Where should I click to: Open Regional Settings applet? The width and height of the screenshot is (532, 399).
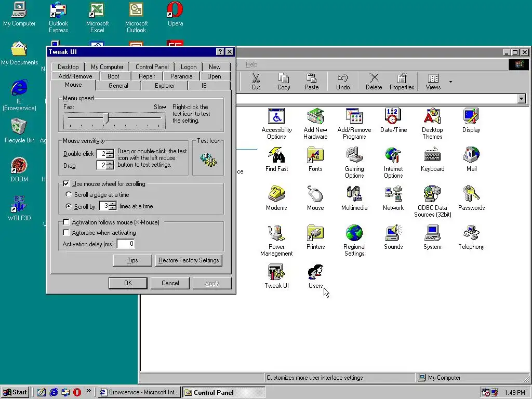(354, 241)
